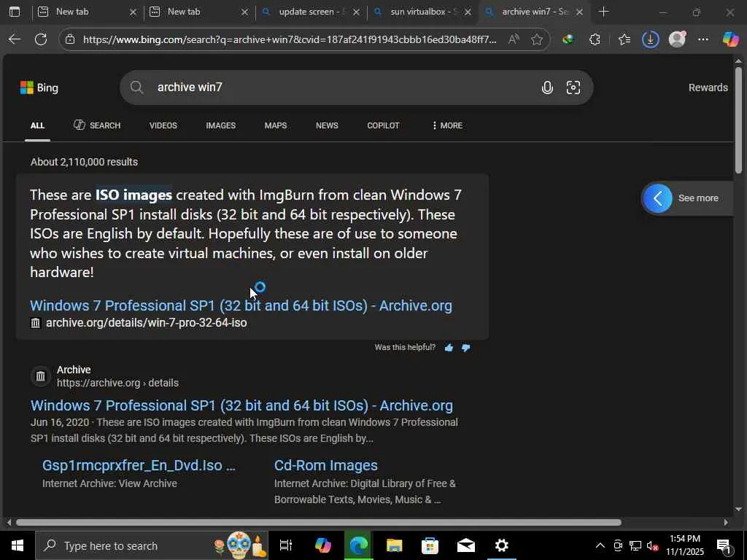Open featured Windows 7 Professional SP1 Archive.org link

pyautogui.click(x=241, y=306)
